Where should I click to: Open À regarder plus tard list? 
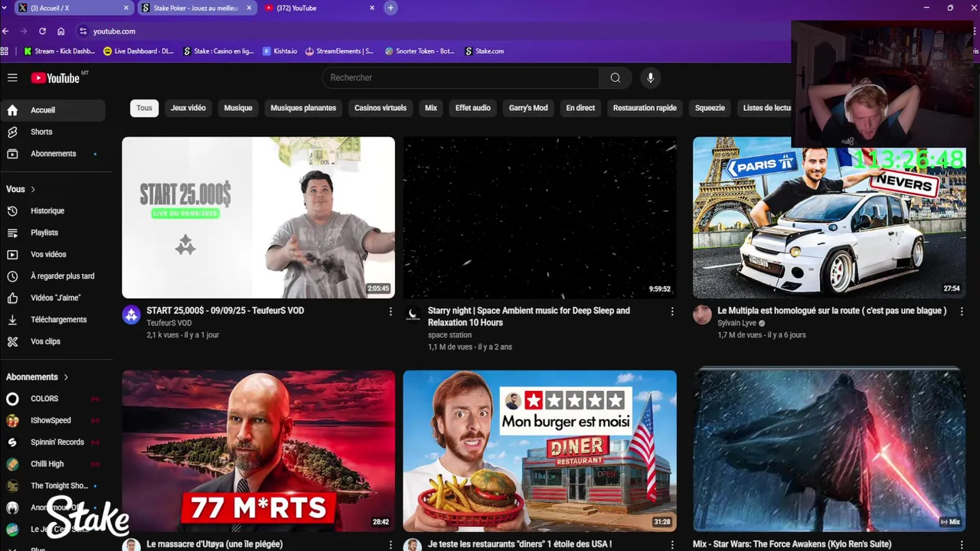pyautogui.click(x=53, y=276)
